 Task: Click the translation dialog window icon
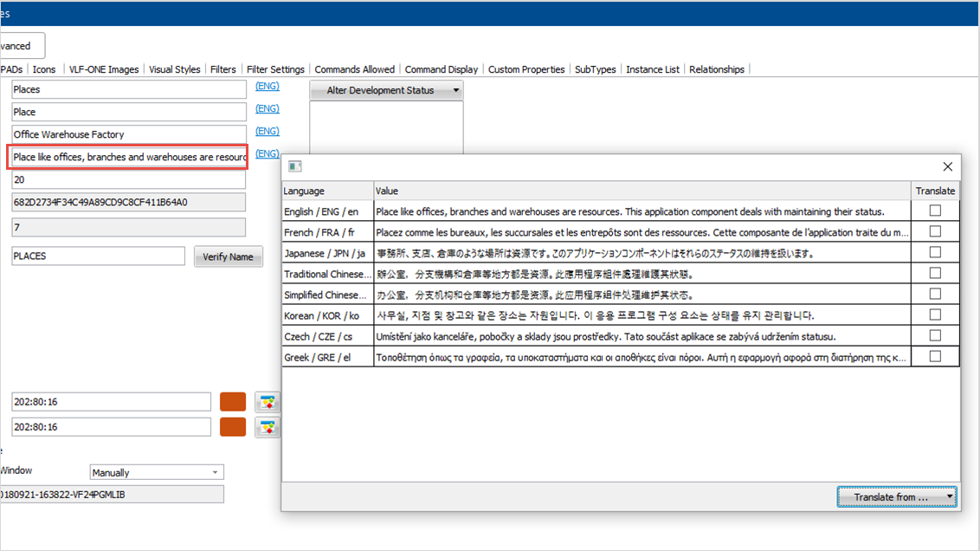pos(295,166)
